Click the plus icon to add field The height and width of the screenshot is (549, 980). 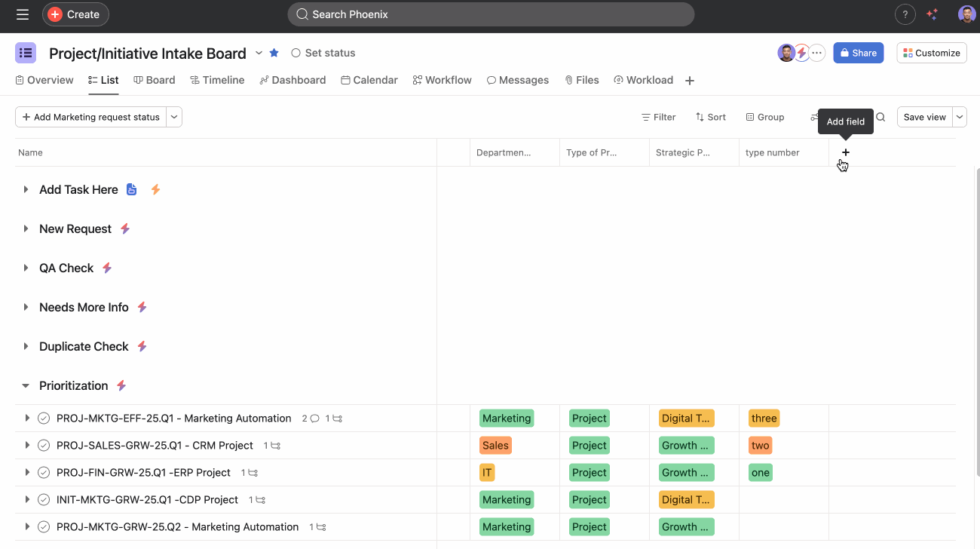[845, 152]
